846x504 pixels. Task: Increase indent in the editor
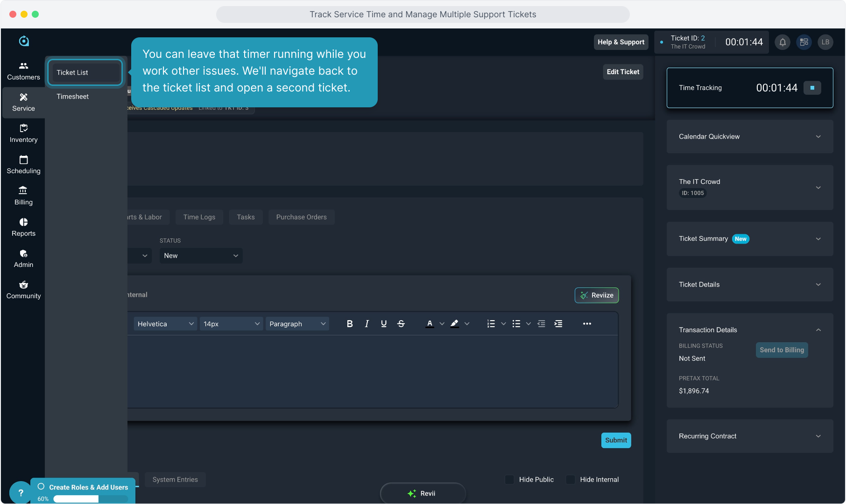point(558,324)
